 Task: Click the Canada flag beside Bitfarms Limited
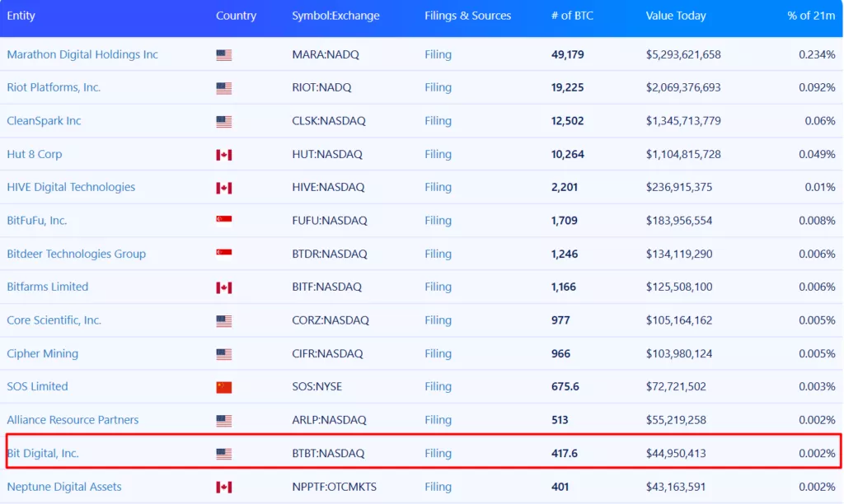click(223, 287)
